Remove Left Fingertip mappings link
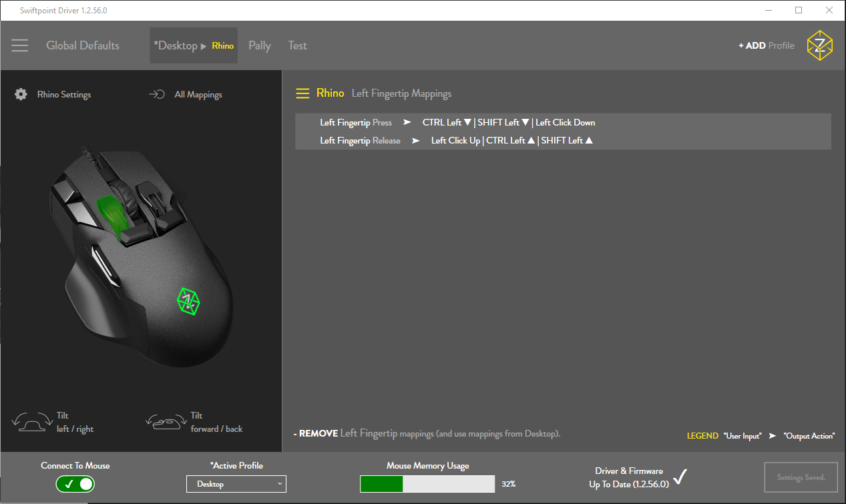The image size is (846, 504). pos(427,433)
